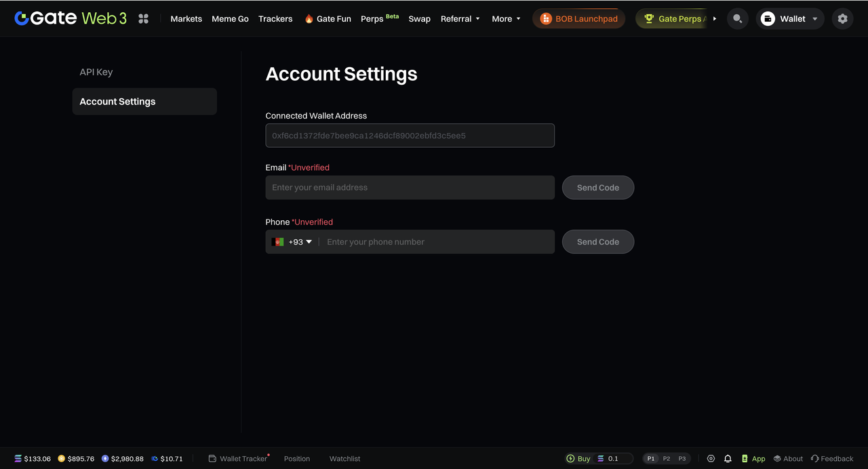Expand the More menu
This screenshot has height=469, width=868.
(x=506, y=19)
